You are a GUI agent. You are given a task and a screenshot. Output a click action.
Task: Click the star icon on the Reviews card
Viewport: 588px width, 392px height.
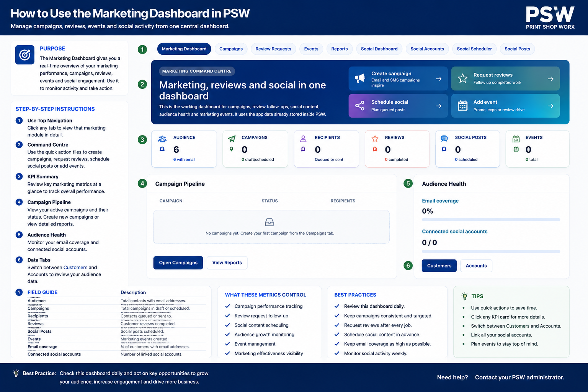[375, 139]
